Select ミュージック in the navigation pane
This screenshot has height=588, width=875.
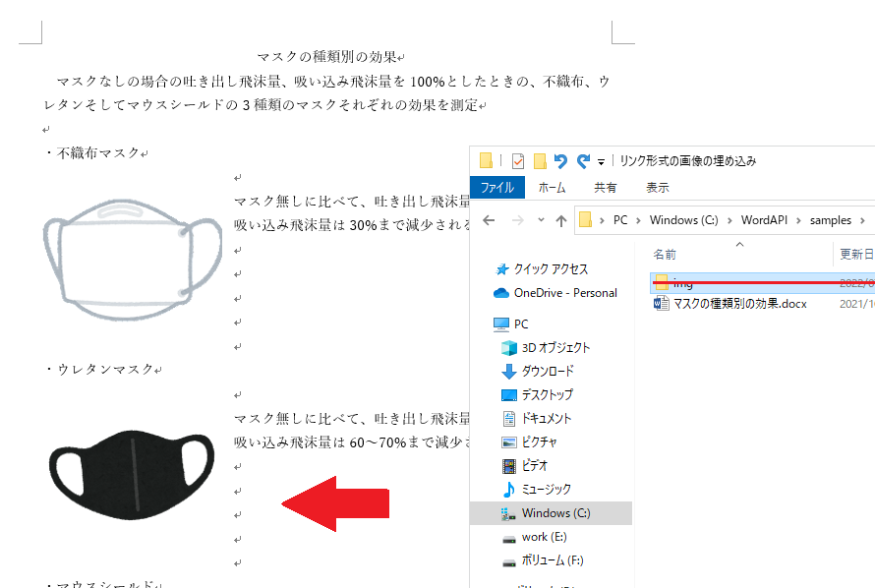click(547, 489)
